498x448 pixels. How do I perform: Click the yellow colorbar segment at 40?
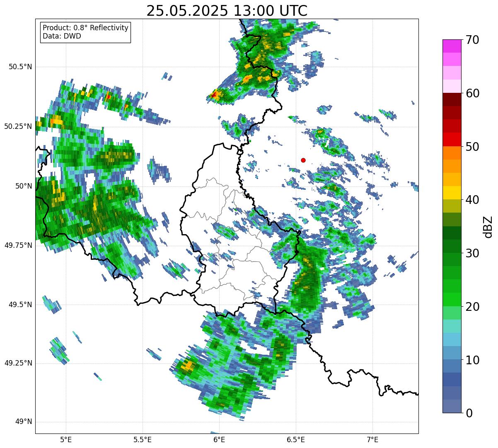point(452,193)
